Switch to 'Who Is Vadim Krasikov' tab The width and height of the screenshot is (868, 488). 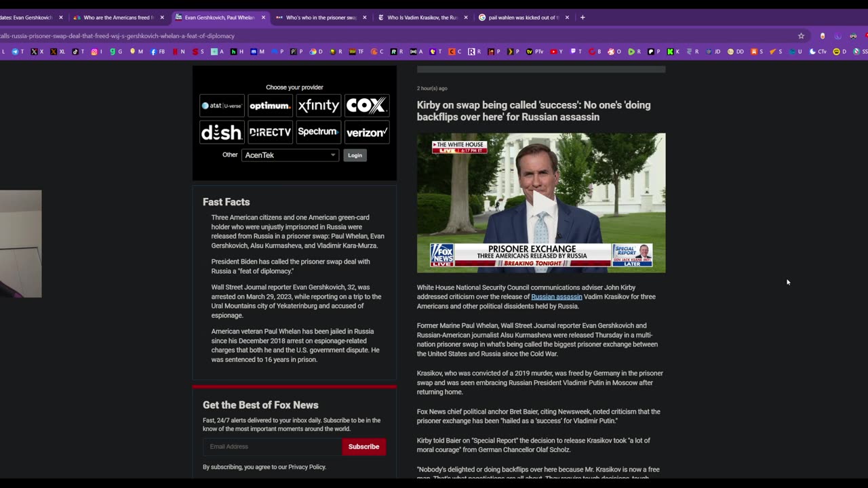click(422, 18)
